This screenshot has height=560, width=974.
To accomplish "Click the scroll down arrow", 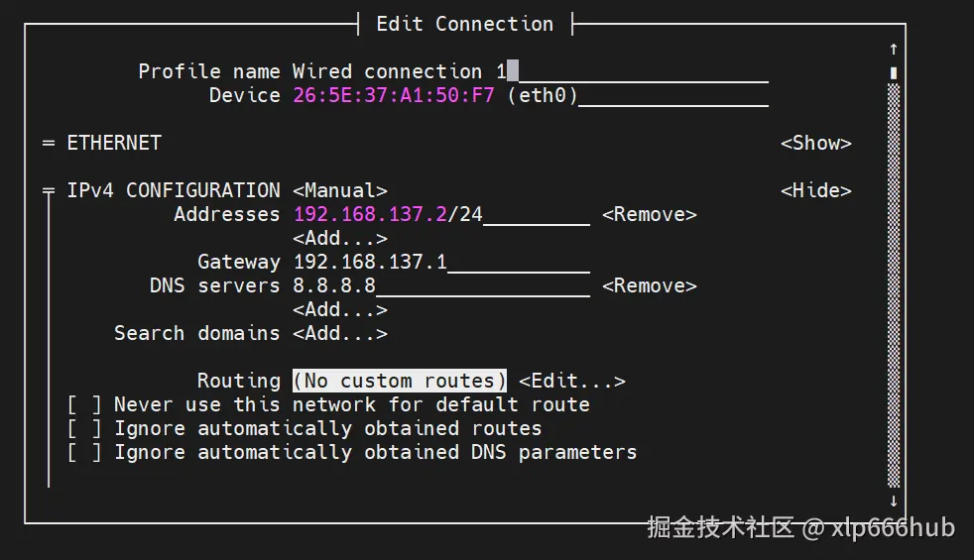I will [894, 501].
